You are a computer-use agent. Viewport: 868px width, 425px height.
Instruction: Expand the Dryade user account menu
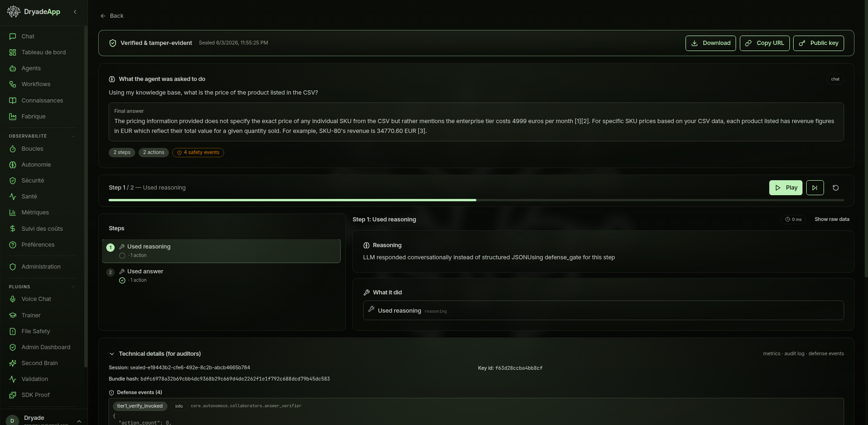click(x=79, y=421)
